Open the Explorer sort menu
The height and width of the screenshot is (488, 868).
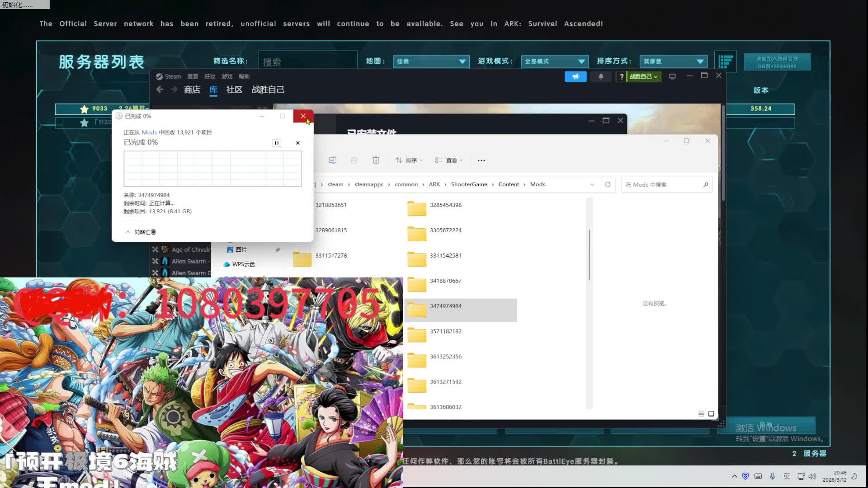[x=408, y=160]
